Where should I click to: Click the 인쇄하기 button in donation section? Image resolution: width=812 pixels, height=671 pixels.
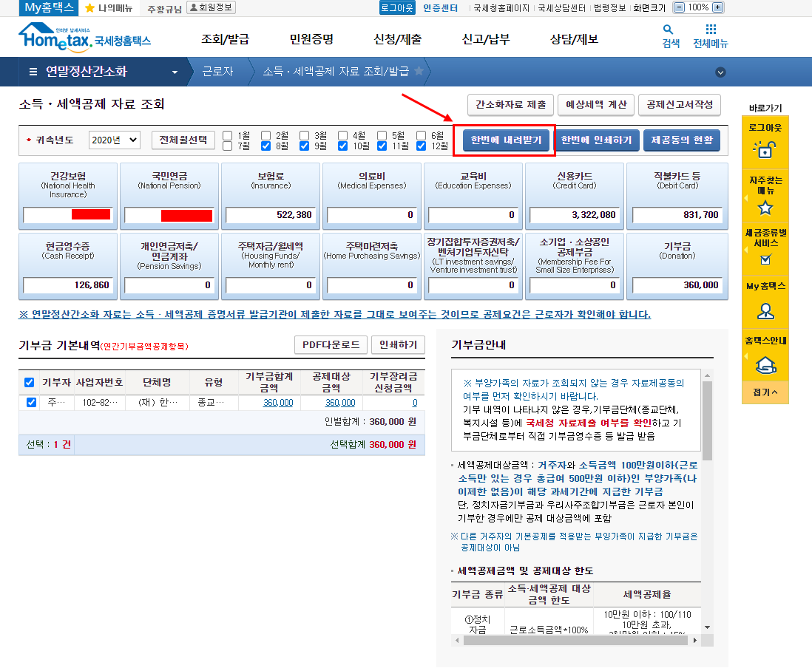tap(398, 344)
